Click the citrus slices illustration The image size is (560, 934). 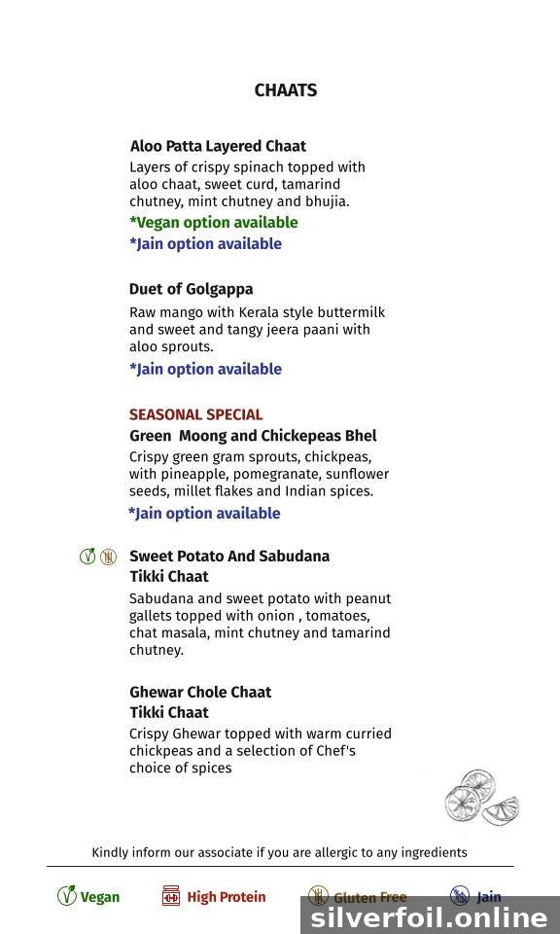[x=481, y=797]
